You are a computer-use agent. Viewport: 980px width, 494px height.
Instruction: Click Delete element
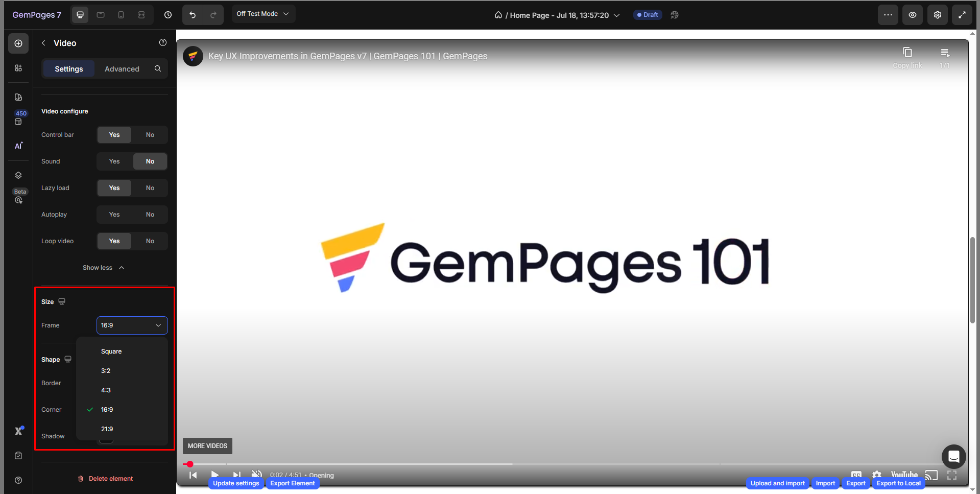coord(105,479)
